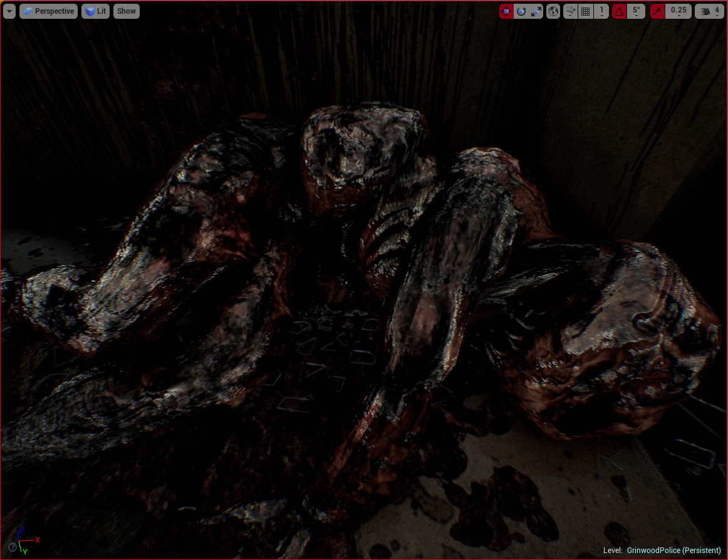Select the translate (move) gizmo mode
The height and width of the screenshot is (560, 728).
506,11
